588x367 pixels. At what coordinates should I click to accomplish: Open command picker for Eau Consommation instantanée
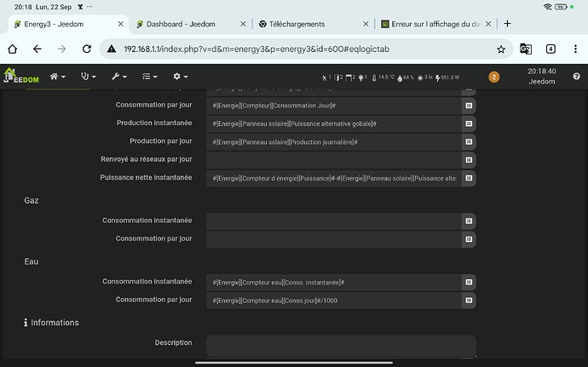tap(469, 283)
